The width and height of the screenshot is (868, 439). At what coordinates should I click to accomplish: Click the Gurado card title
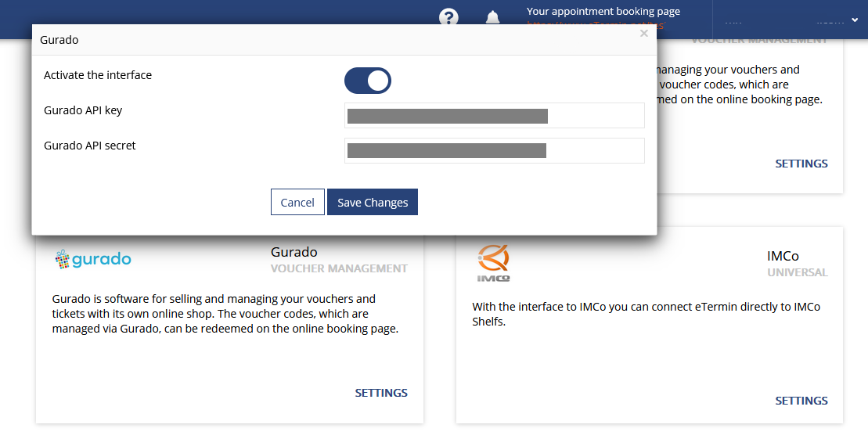click(x=294, y=252)
